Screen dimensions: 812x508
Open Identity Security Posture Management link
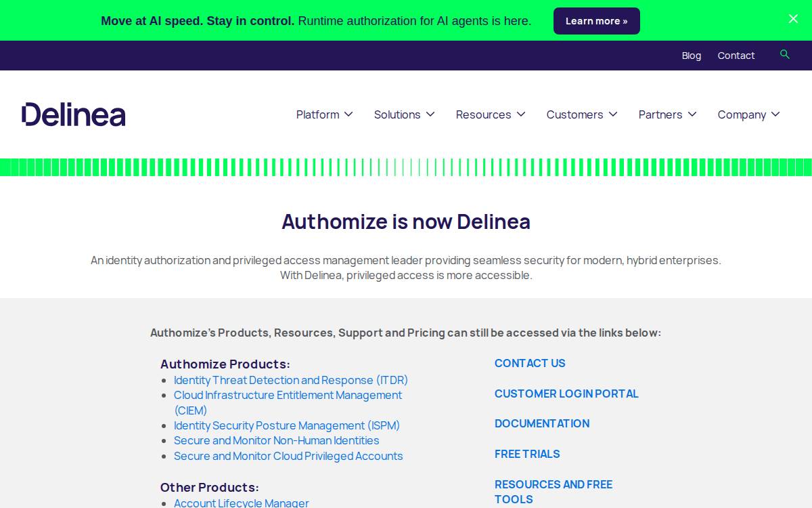[x=287, y=425]
